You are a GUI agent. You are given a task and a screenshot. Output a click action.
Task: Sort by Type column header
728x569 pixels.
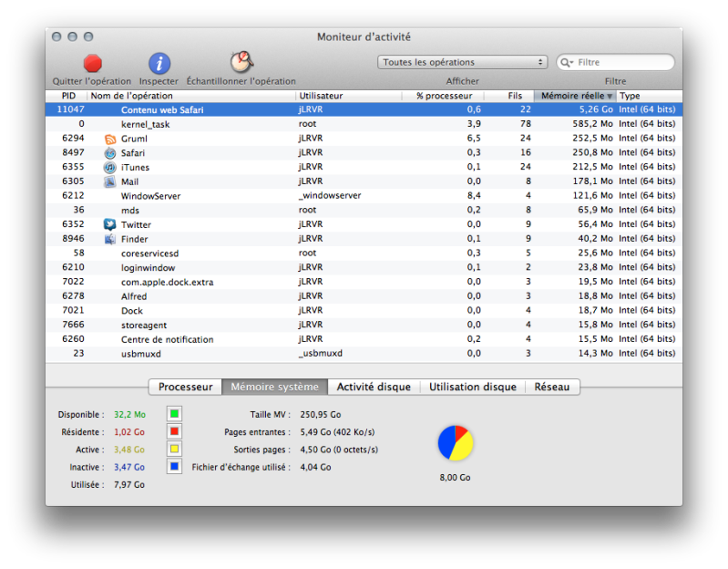point(649,96)
